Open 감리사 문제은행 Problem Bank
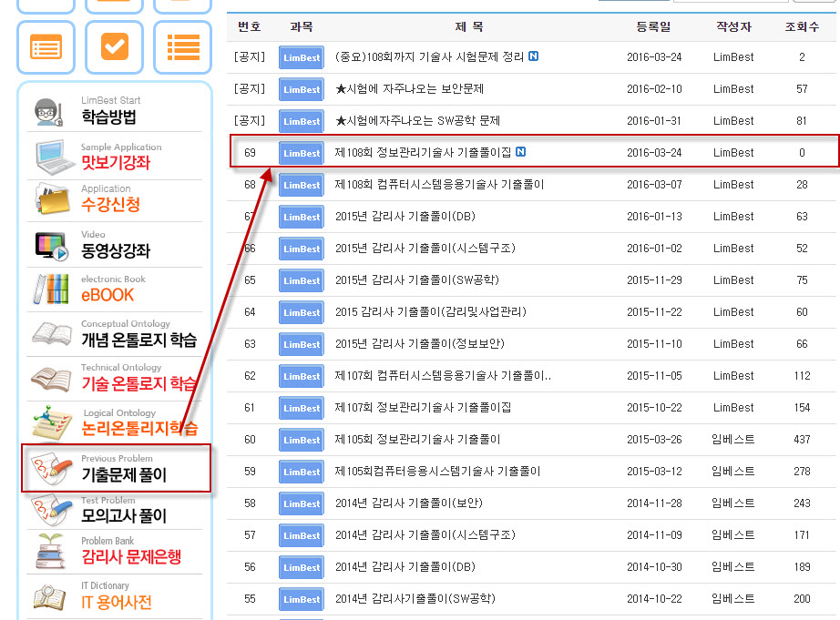This screenshot has width=840, height=620. point(131,557)
